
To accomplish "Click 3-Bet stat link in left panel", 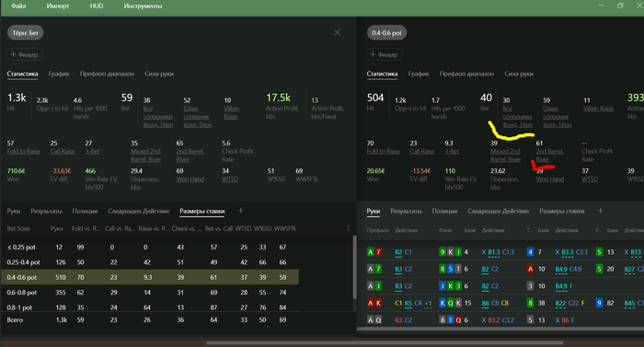I will 92,151.
